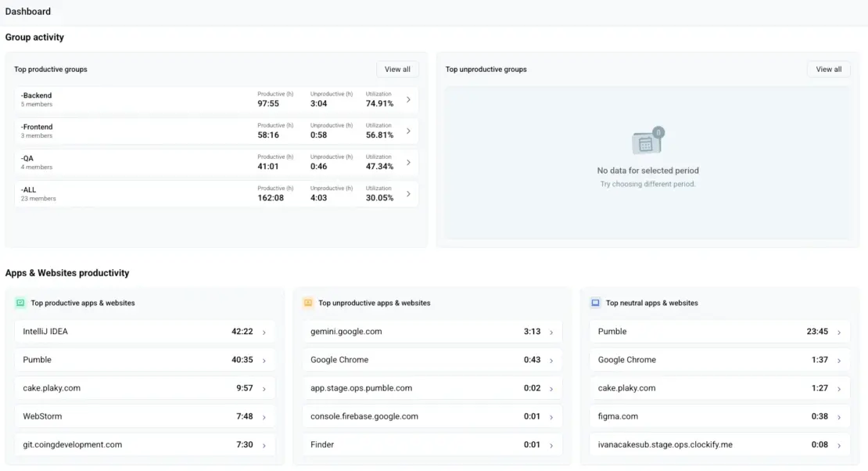868x471 pixels.
Task: Click QA unproductive hours 0:46
Action: pyautogui.click(x=319, y=166)
